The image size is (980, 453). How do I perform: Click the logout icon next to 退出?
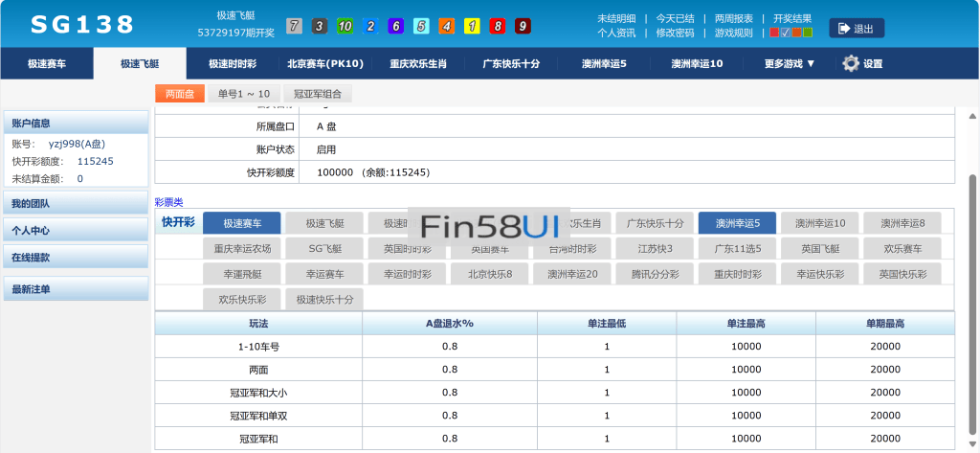[843, 29]
